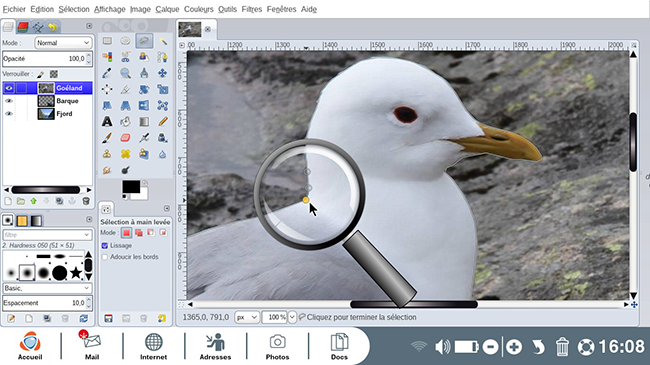Image resolution: width=650 pixels, height=365 pixels.
Task: Hide the Barque layer
Action: pyautogui.click(x=9, y=101)
